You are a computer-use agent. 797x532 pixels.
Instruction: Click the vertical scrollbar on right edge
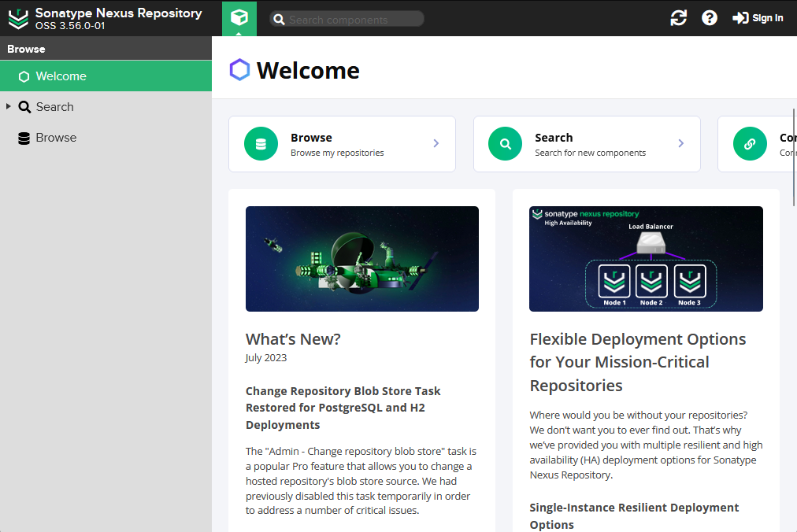click(794, 157)
